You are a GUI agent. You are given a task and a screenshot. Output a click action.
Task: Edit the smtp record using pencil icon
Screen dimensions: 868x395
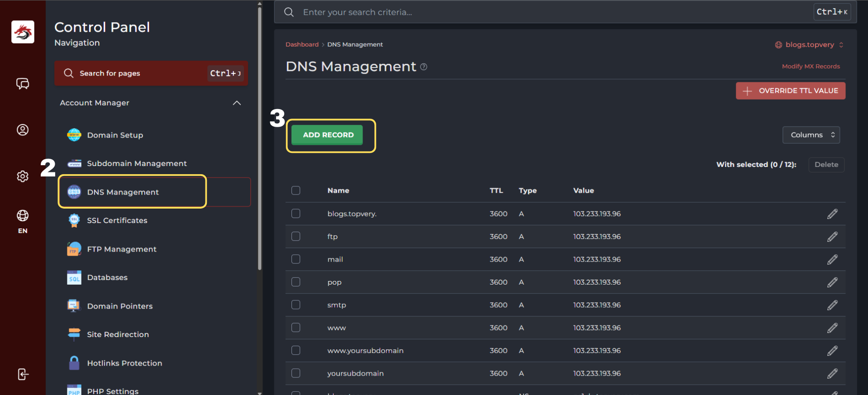pyautogui.click(x=832, y=305)
